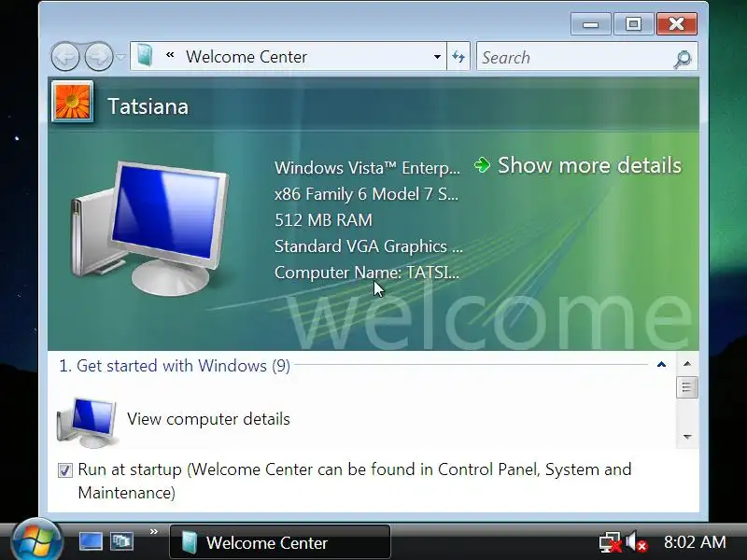The image size is (747, 560).
Task: Click Show Desktop quick launch icon
Action: (91, 541)
